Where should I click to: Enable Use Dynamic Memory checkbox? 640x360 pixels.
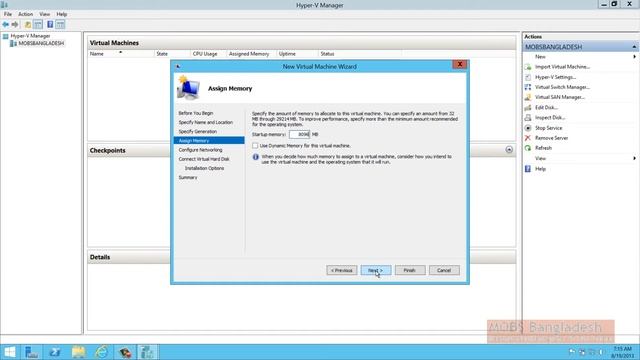(x=255, y=146)
